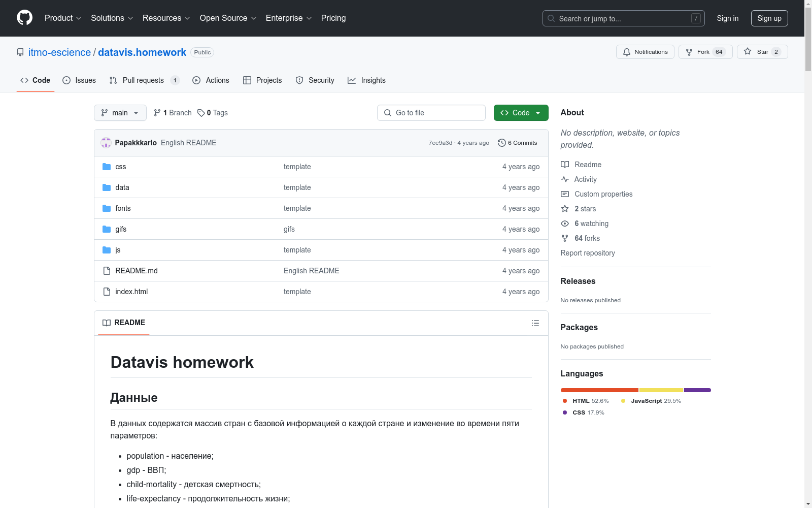Click the pulse icon beside Activity

coord(565,179)
